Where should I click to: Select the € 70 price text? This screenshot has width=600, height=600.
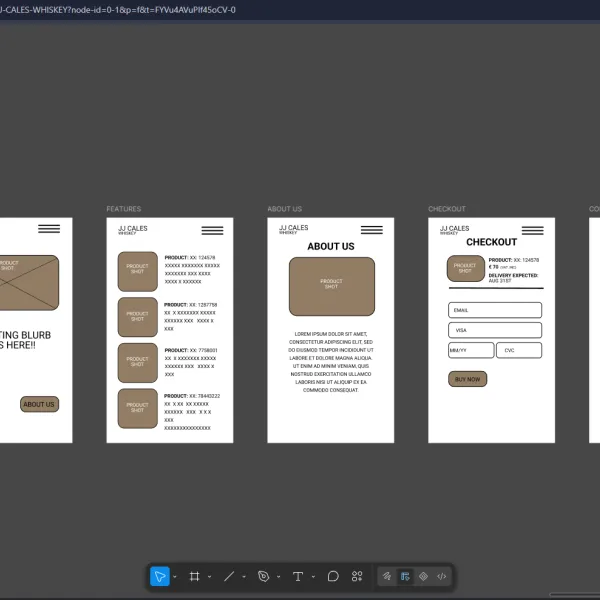[494, 267]
